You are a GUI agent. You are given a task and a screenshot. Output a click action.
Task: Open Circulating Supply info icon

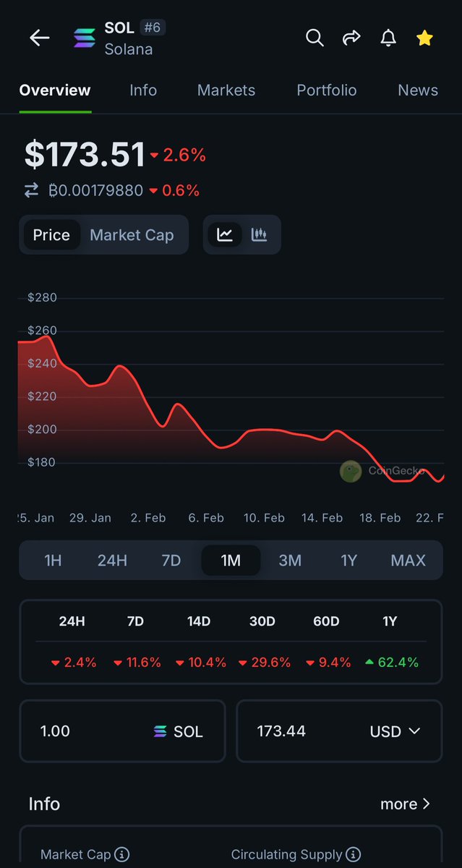click(354, 854)
